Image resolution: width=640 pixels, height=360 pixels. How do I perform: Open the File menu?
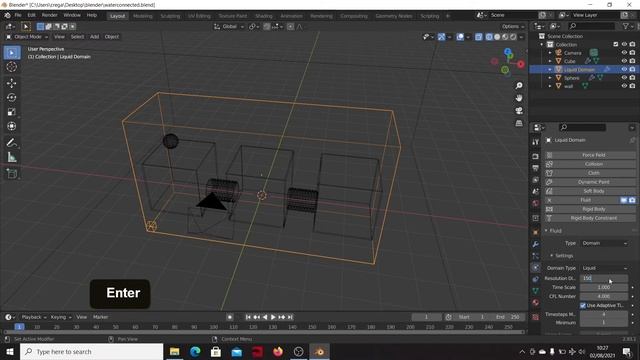point(18,15)
